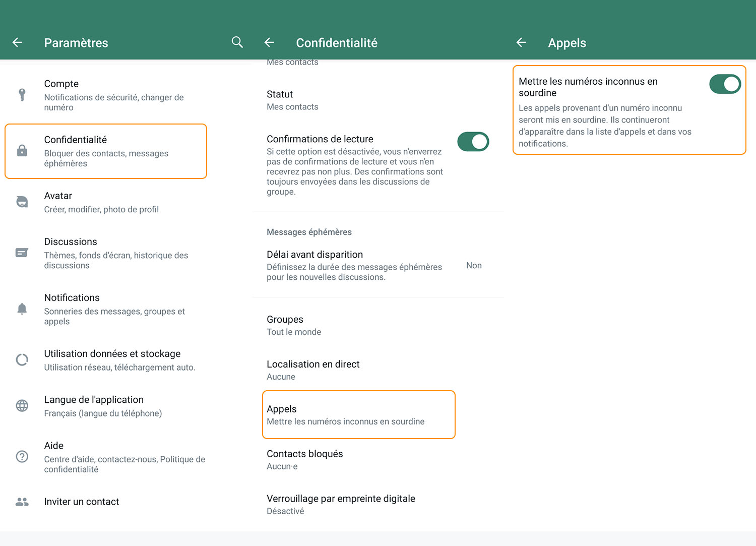This screenshot has height=546, width=756.
Task: Click 'Français (langue du téléphone)' text
Action: click(103, 413)
